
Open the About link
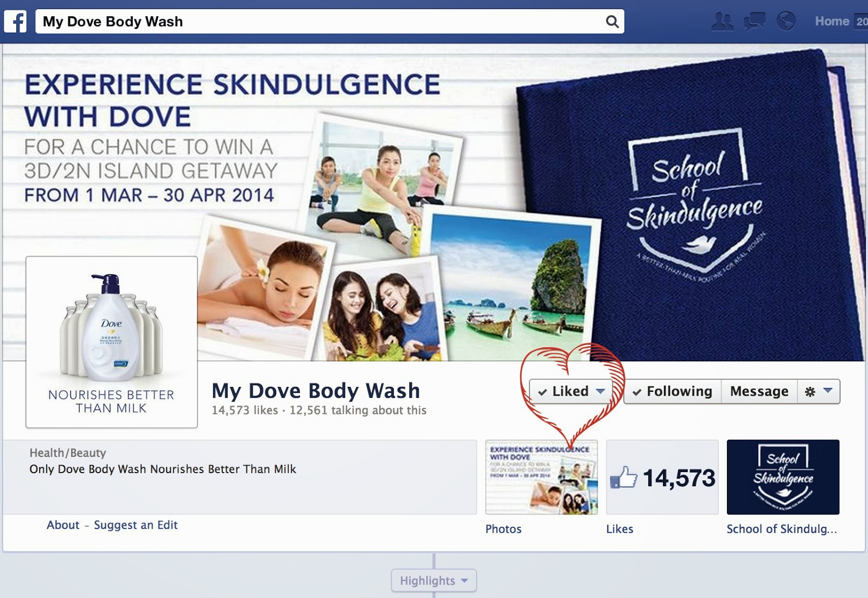[63, 525]
